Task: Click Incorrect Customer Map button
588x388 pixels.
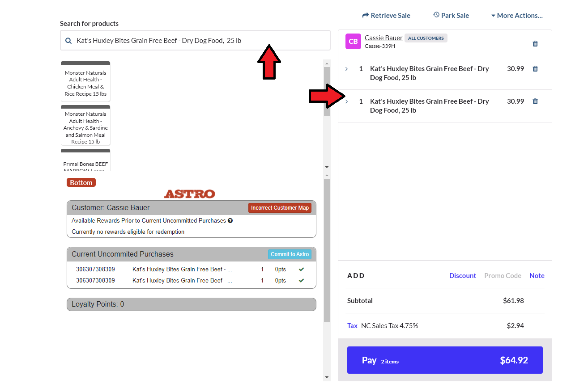Action: [280, 208]
